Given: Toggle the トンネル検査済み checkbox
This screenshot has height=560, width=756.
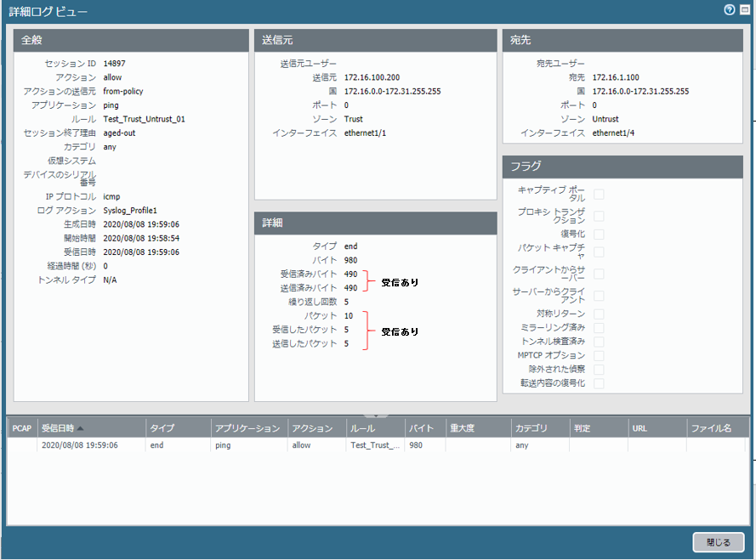Looking at the screenshot, I should point(599,342).
